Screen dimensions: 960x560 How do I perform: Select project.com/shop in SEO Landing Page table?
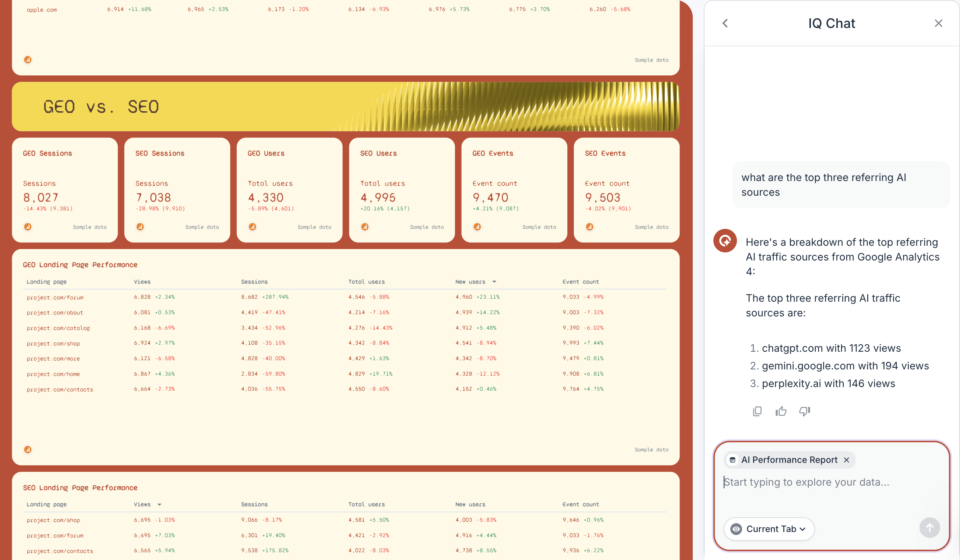tap(53, 520)
